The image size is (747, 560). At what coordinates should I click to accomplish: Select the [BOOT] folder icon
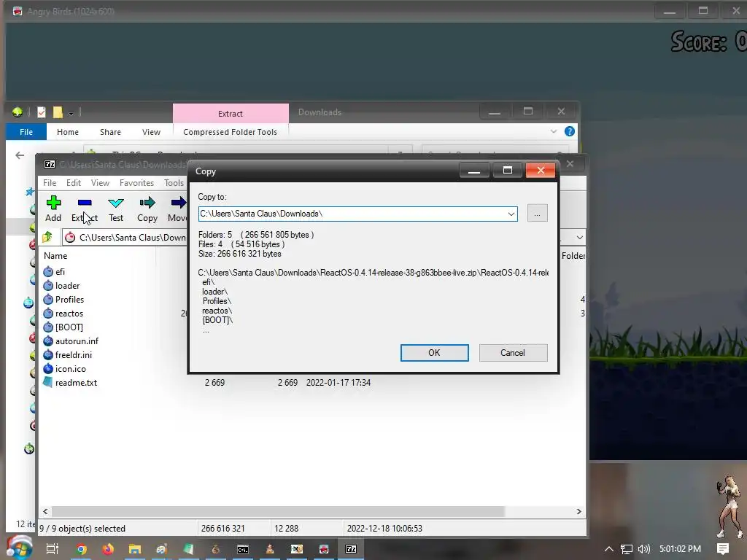pos(48,327)
